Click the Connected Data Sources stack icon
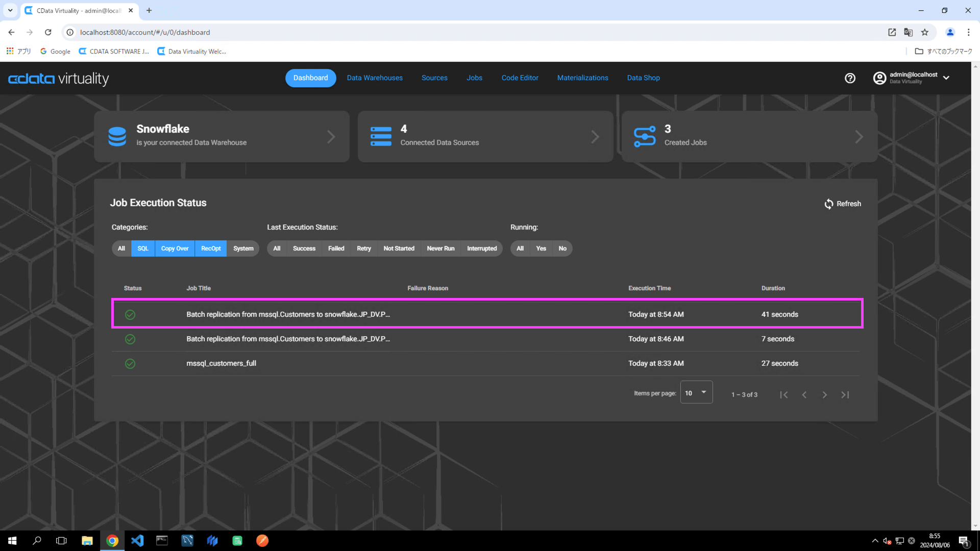The image size is (980, 551). (381, 137)
